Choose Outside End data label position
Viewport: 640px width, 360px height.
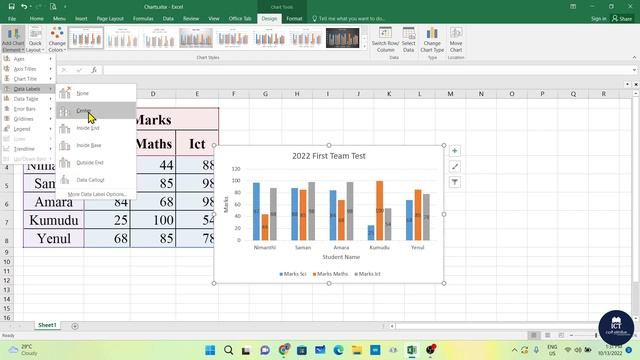(96, 162)
